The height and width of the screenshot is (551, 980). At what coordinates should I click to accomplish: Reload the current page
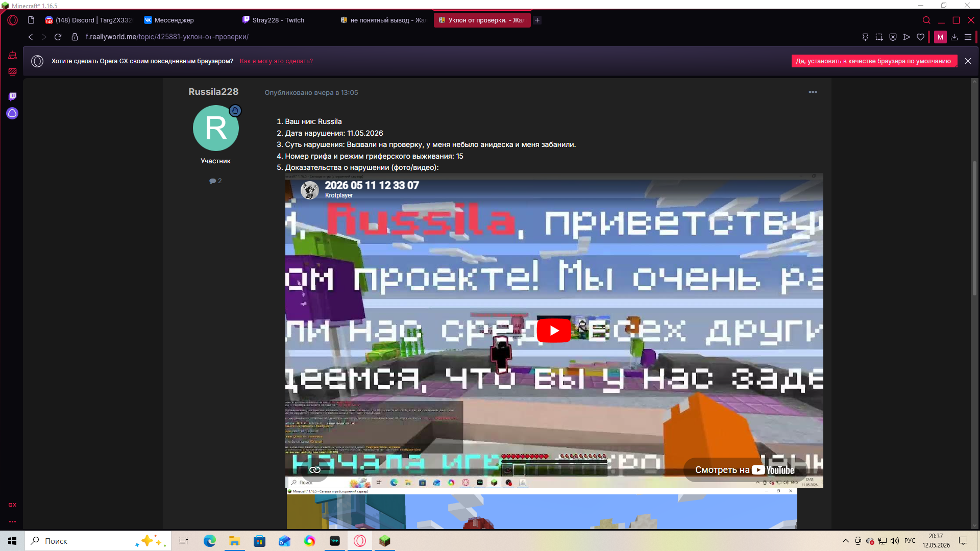[58, 37]
